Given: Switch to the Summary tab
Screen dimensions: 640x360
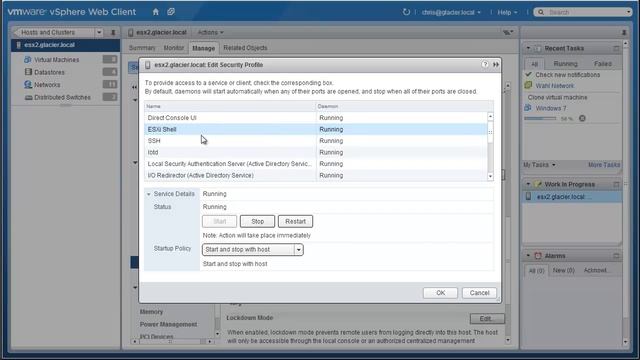Looking at the screenshot, I should point(142,48).
